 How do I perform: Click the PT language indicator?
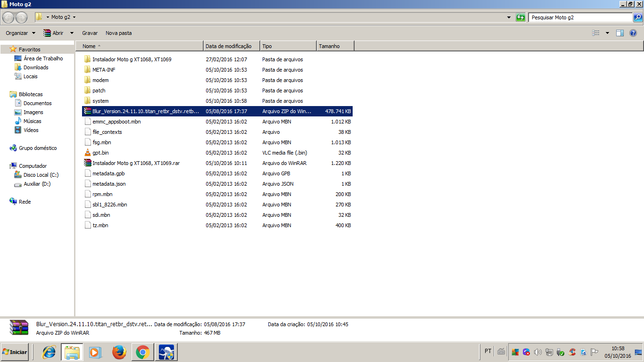tap(488, 351)
